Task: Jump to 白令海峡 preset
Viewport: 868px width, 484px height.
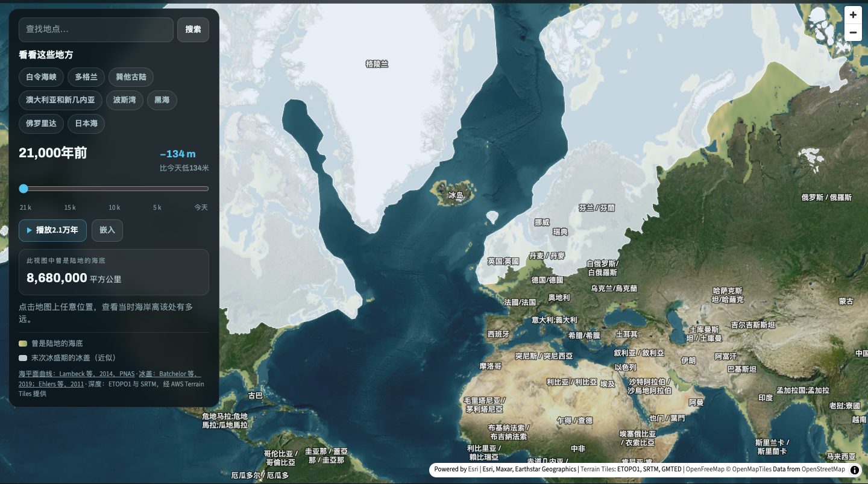Action: point(41,77)
